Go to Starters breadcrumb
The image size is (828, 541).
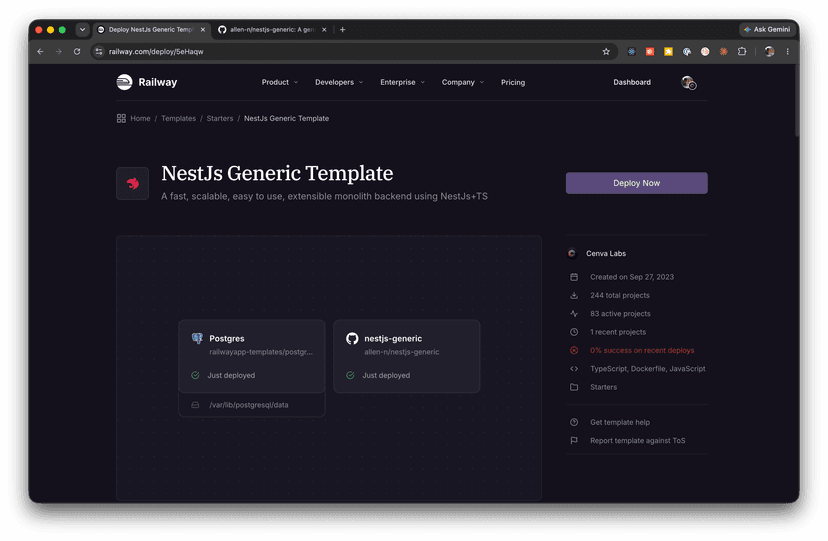pos(220,118)
